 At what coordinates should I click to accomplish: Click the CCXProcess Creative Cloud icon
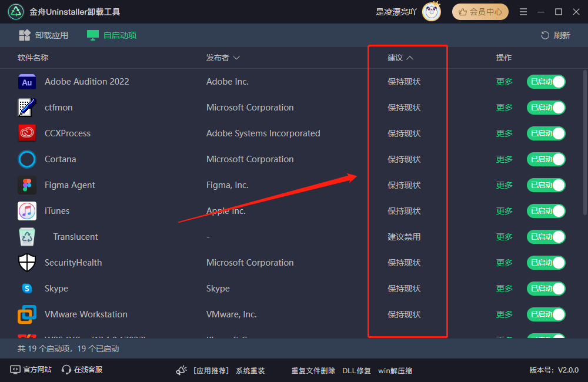click(x=27, y=133)
